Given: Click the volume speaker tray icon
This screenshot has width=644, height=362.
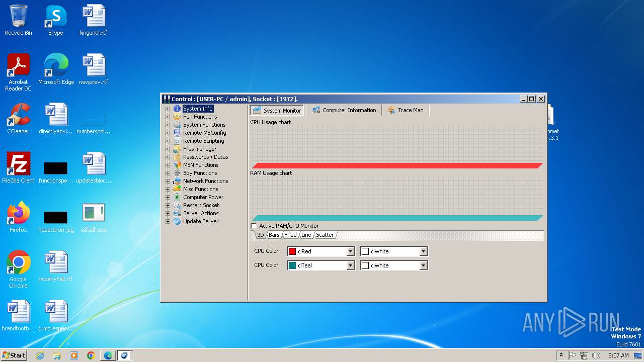Looking at the screenshot, I should point(596,355).
